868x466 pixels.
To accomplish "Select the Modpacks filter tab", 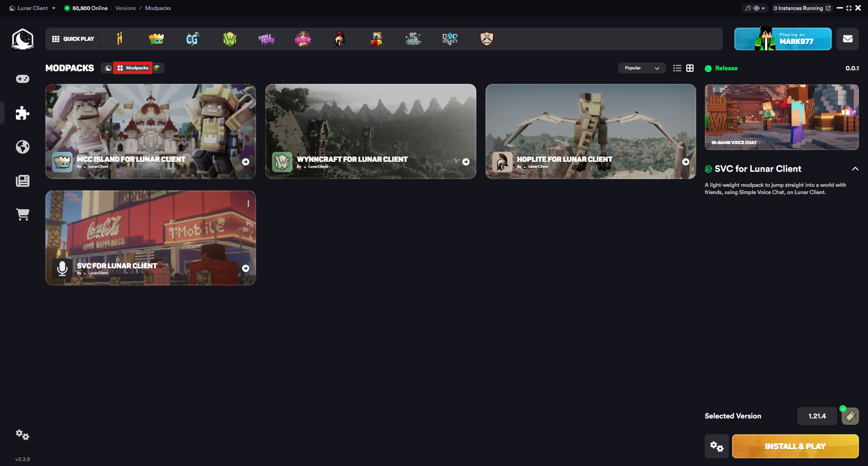I will (133, 68).
